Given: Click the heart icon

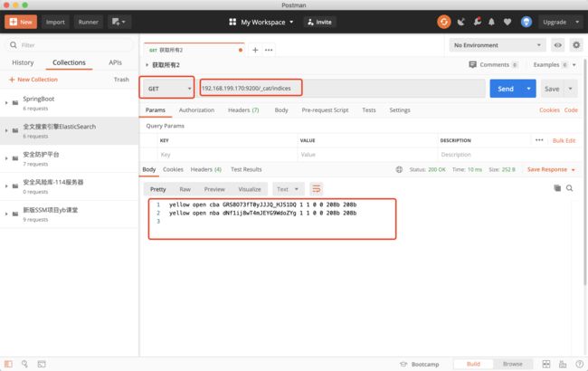Looking at the screenshot, I should click(x=507, y=22).
